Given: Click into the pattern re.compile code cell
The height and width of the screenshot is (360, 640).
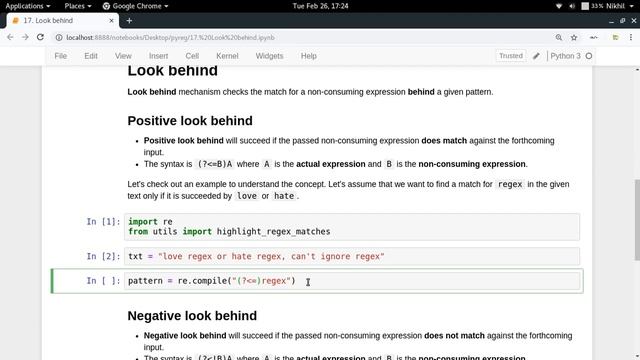Looking at the screenshot, I should point(352,281).
